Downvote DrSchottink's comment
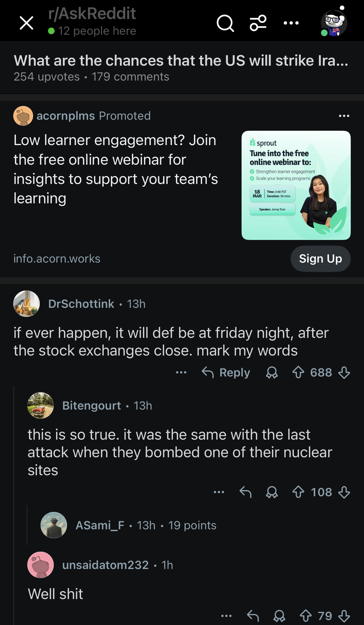 pos(344,372)
